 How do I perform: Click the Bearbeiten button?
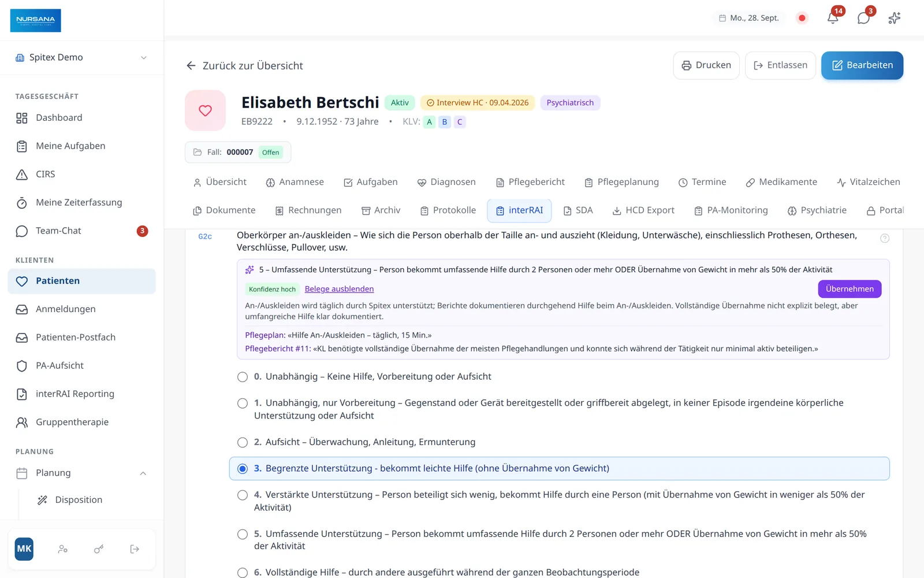pyautogui.click(x=862, y=65)
